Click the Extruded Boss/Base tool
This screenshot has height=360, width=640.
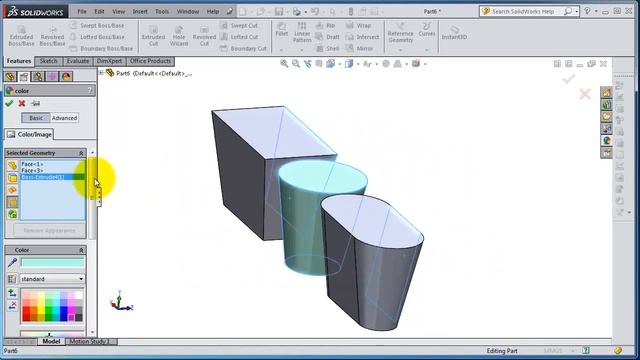click(x=21, y=36)
